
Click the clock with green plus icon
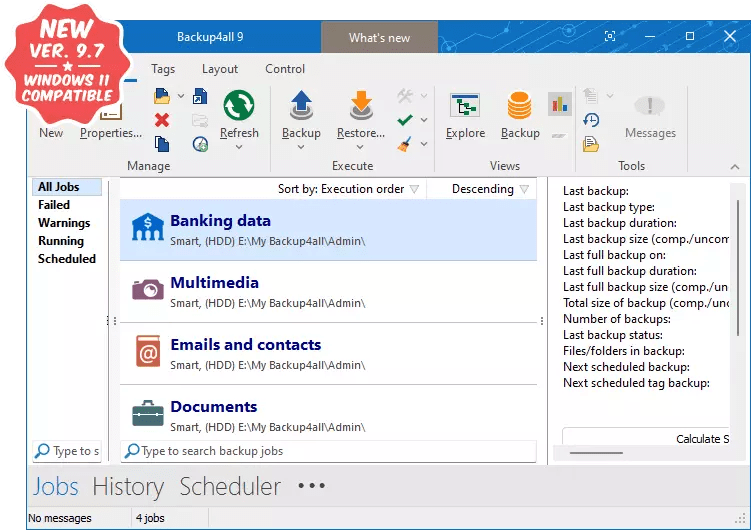coord(200,144)
